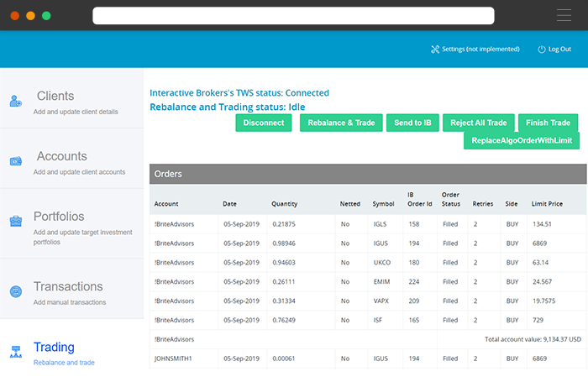Click limit price 729

click(x=538, y=320)
